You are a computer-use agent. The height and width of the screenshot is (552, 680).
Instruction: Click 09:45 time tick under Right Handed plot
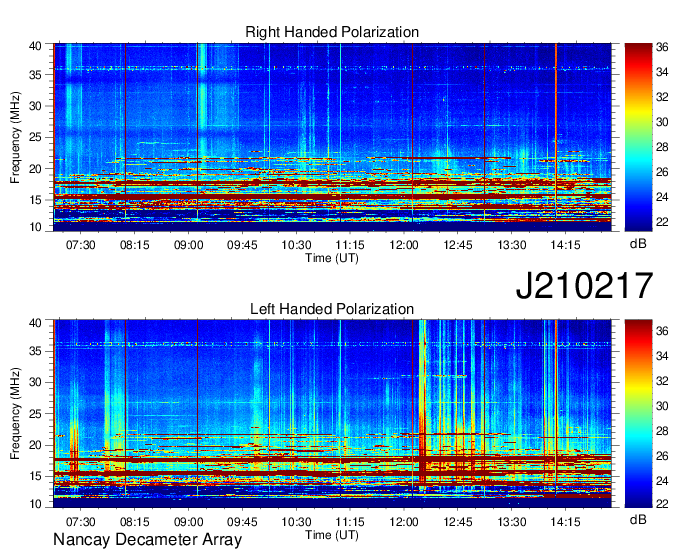[x=242, y=245]
